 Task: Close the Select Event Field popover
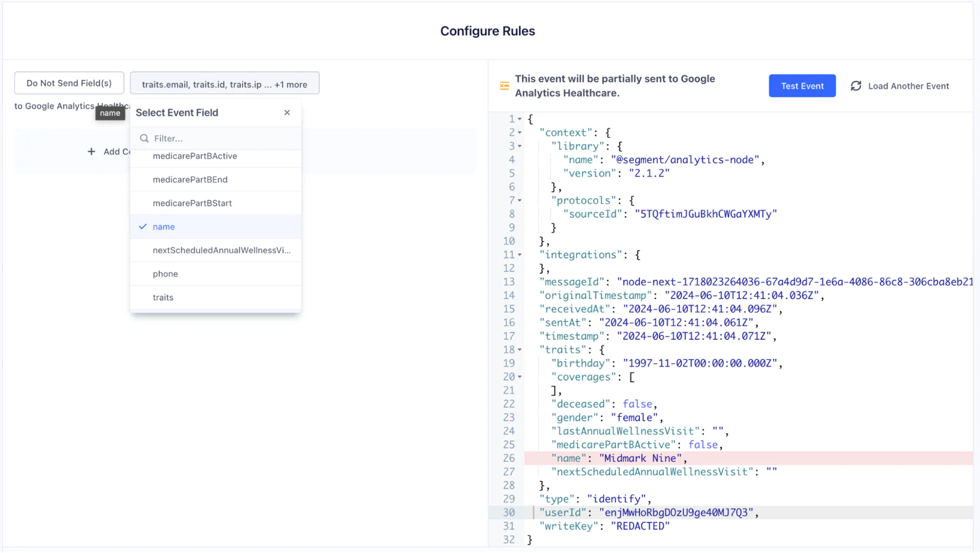287,113
